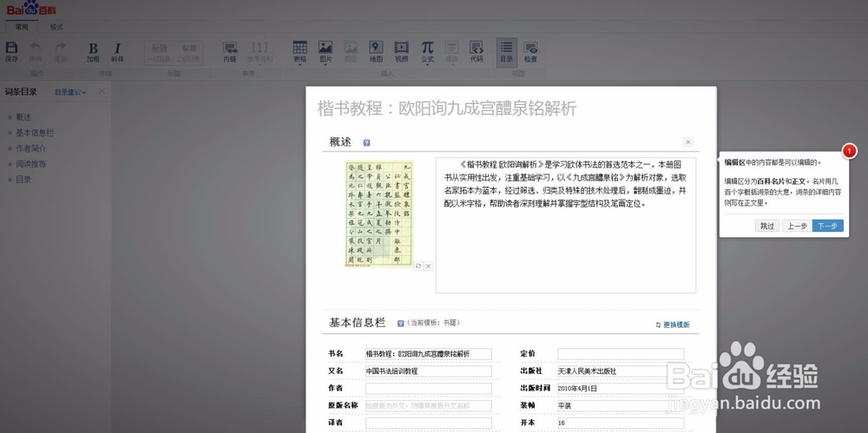Expand the 表格 dropdown arrow
Viewport: 868px width, 433px height.
pyautogui.click(x=299, y=65)
